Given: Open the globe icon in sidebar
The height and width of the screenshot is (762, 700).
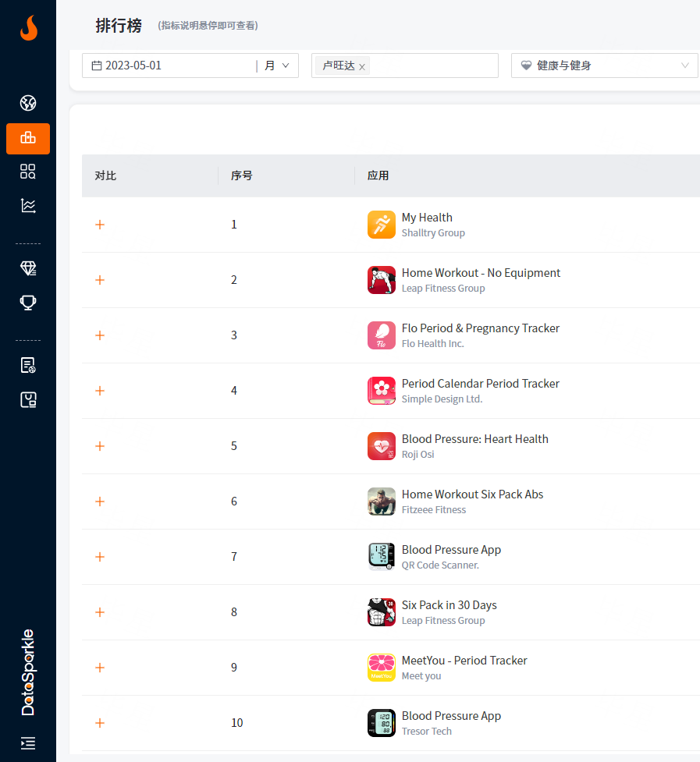Looking at the screenshot, I should [x=28, y=103].
